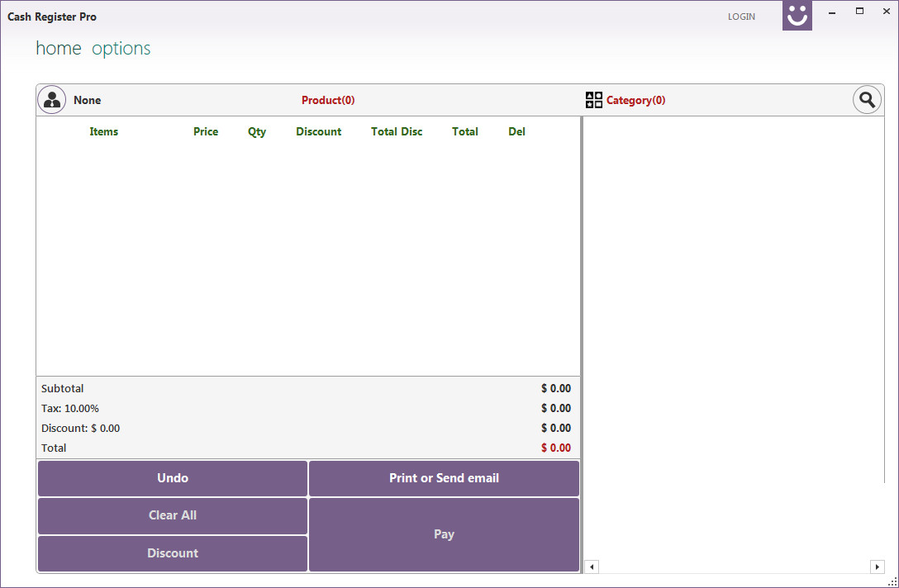Sort by the Price column header
The width and height of the screenshot is (899, 588).
coord(205,131)
